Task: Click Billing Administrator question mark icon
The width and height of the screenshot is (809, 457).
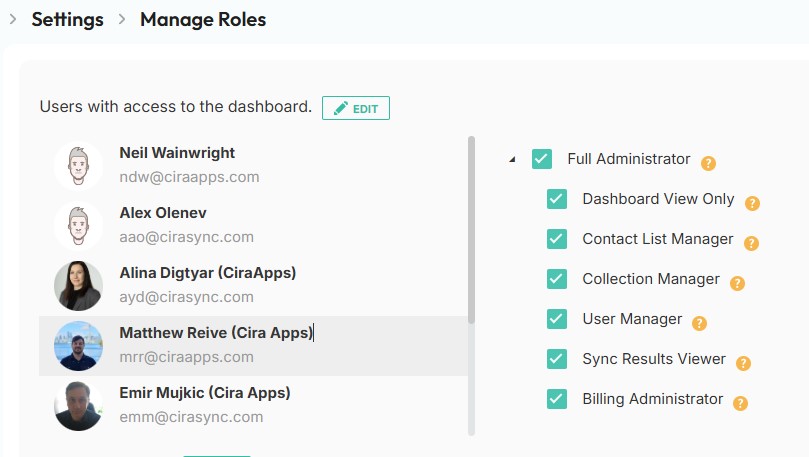Action: click(x=740, y=403)
